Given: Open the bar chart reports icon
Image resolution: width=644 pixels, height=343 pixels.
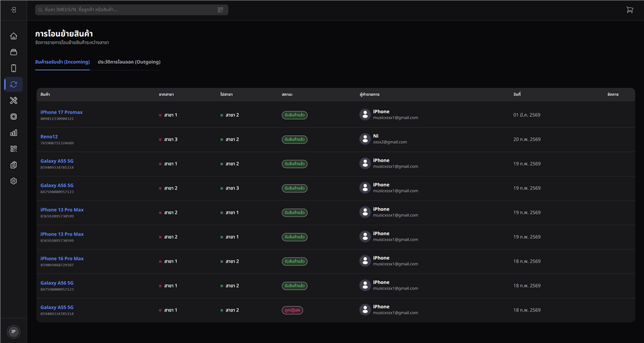Looking at the screenshot, I should pyautogui.click(x=14, y=133).
